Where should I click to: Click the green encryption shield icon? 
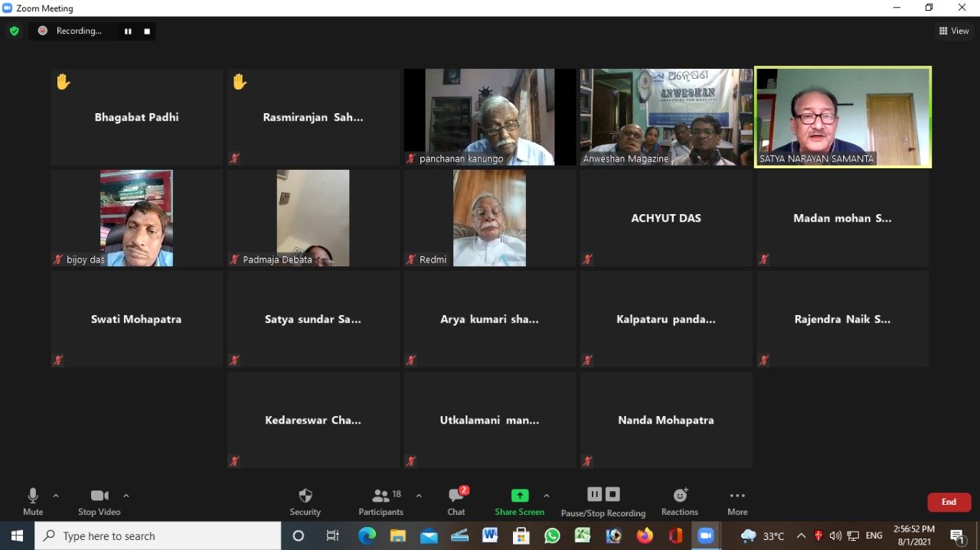pos(14,31)
